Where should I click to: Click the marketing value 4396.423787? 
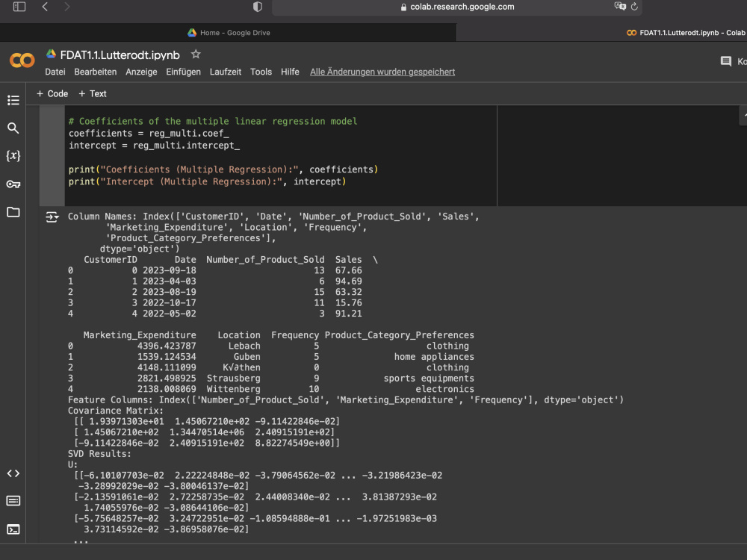[167, 346]
